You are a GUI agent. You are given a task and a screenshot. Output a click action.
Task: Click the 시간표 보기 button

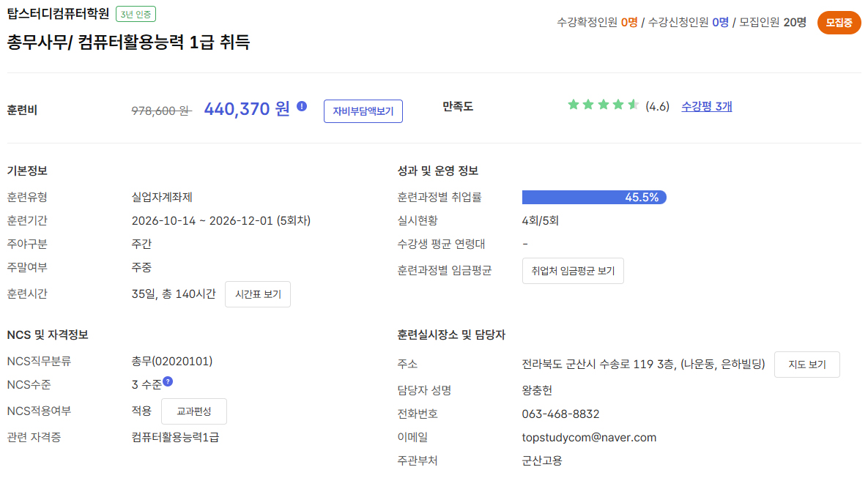pyautogui.click(x=258, y=294)
